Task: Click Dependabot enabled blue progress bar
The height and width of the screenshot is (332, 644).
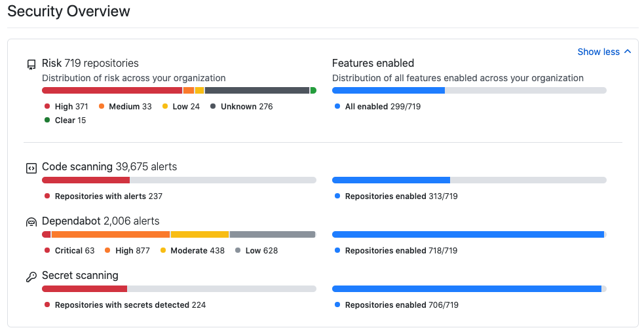Action: pyautogui.click(x=468, y=234)
